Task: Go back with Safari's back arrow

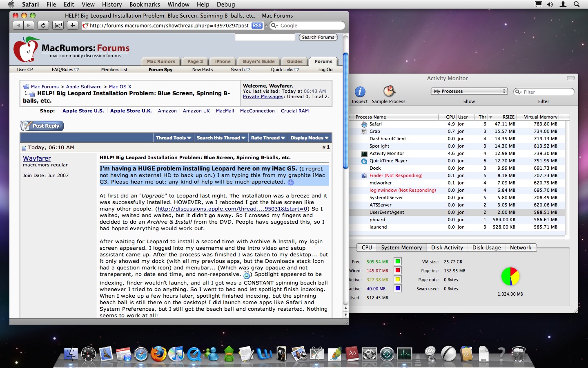Action: 18,25
